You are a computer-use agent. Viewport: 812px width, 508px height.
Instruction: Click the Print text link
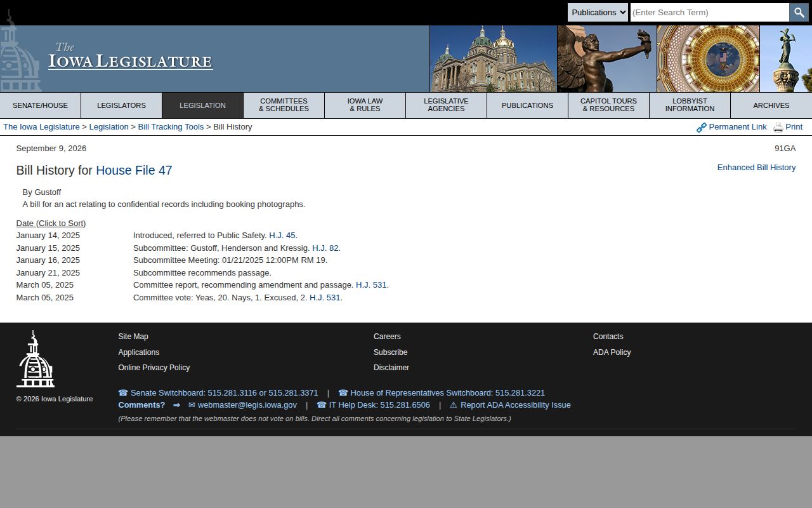794,127
